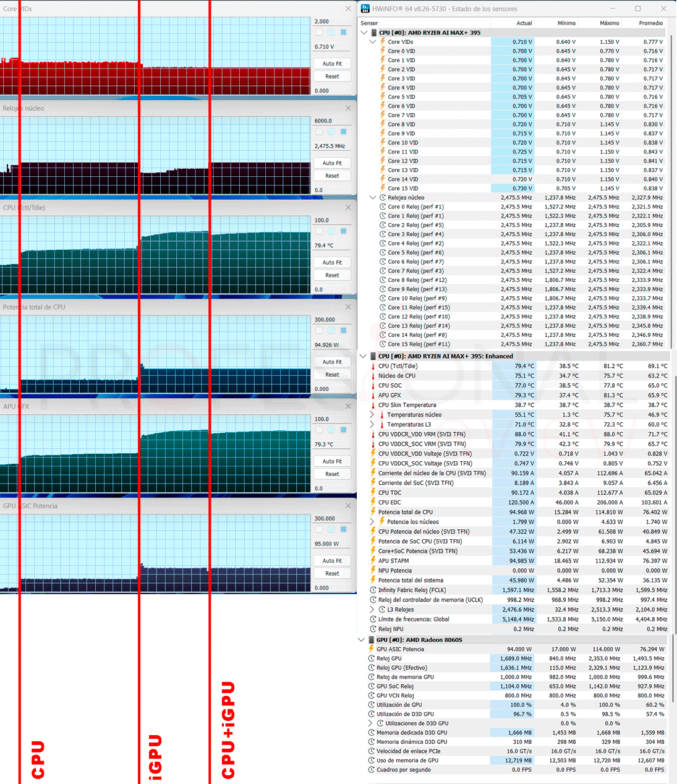The height and width of the screenshot is (784, 677).
Task: Collapse the CPU [#0] Enhanced sensor group
Action: [x=363, y=356]
